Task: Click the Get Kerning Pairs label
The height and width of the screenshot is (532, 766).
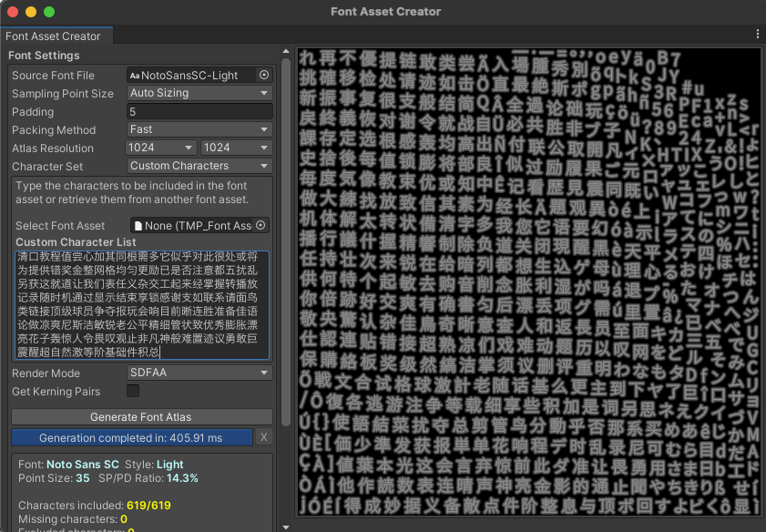Action: point(56,392)
